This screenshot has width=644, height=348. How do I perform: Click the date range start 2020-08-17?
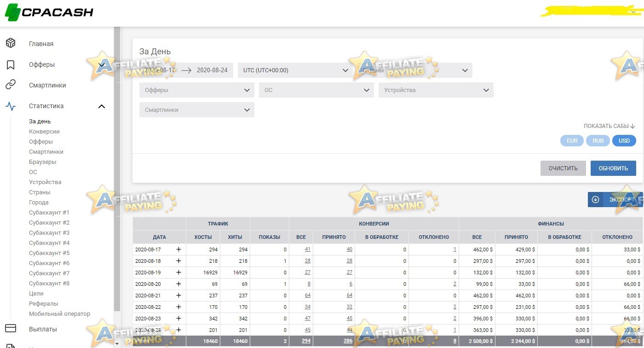click(x=160, y=70)
